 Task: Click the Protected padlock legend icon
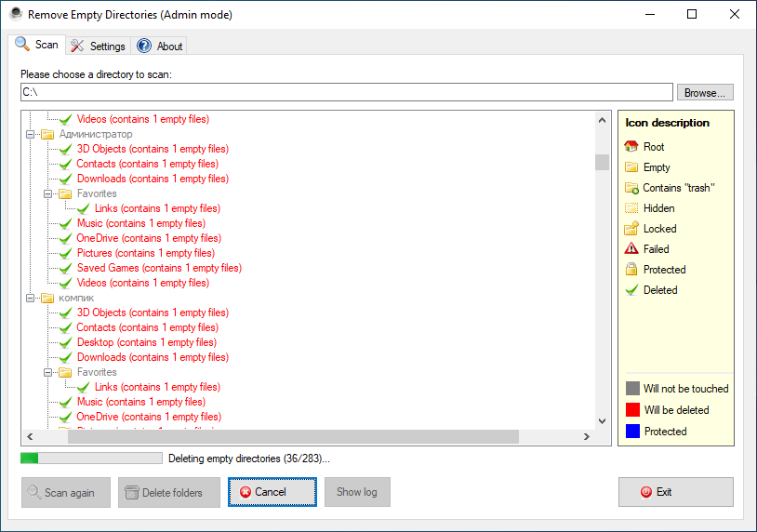coord(631,270)
